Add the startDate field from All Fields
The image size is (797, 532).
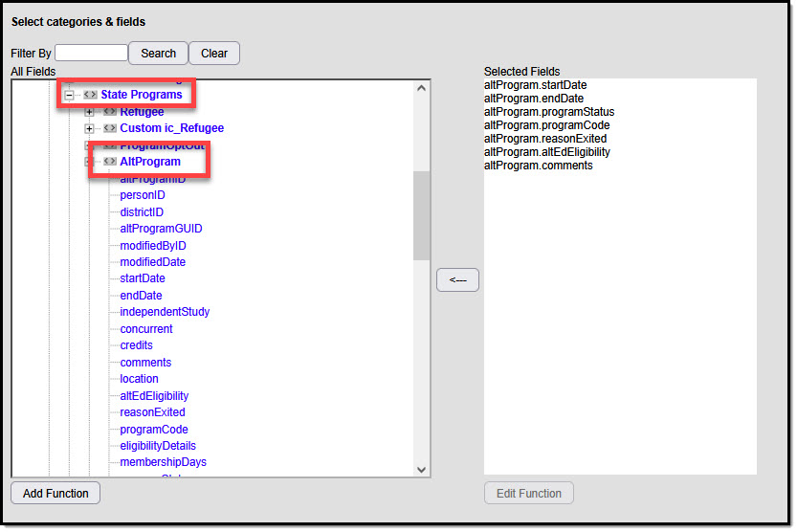pos(143,278)
